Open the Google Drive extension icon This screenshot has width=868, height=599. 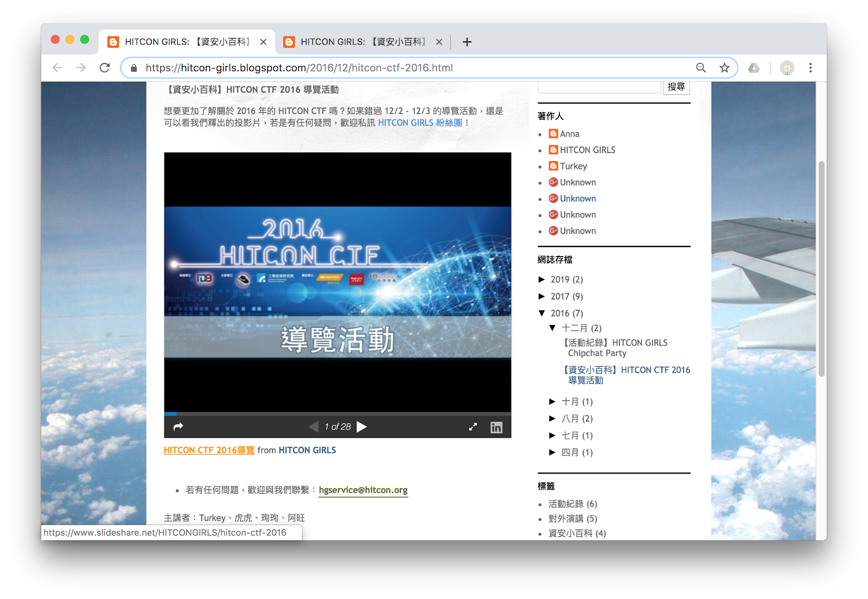pyautogui.click(x=754, y=68)
